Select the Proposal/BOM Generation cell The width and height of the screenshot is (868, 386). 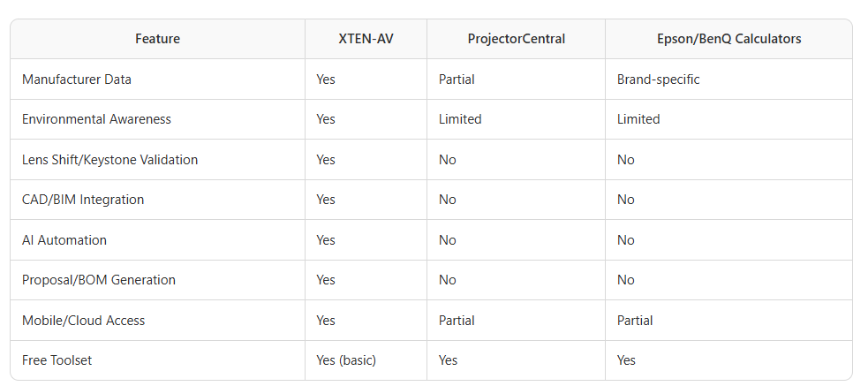tap(99, 280)
